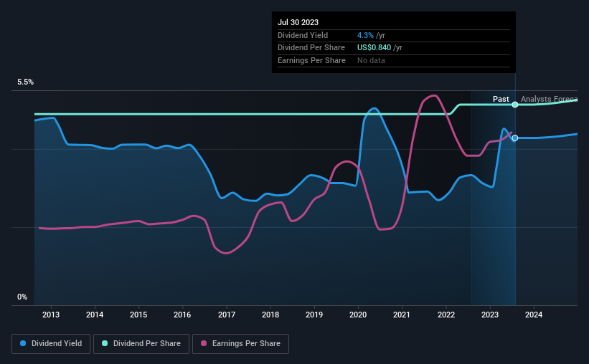Select the blue data point marker on yield line
This screenshot has height=364, width=589.
click(515, 138)
